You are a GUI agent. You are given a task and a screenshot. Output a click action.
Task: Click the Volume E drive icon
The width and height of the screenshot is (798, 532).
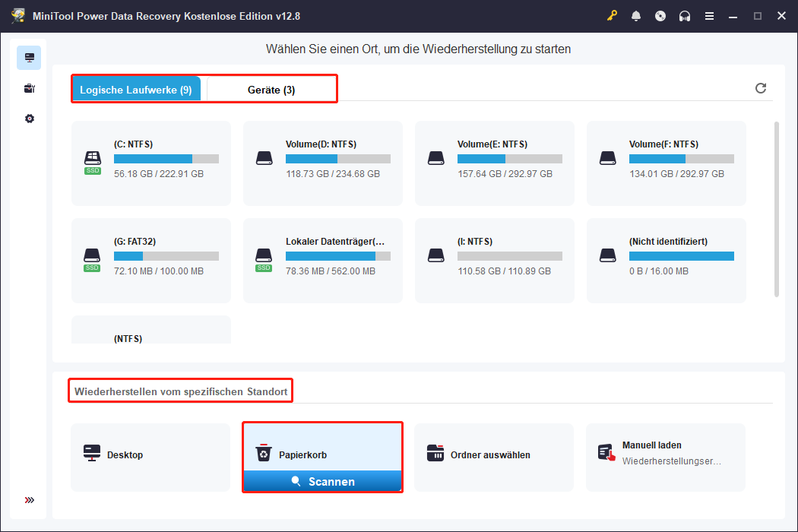pos(436,158)
